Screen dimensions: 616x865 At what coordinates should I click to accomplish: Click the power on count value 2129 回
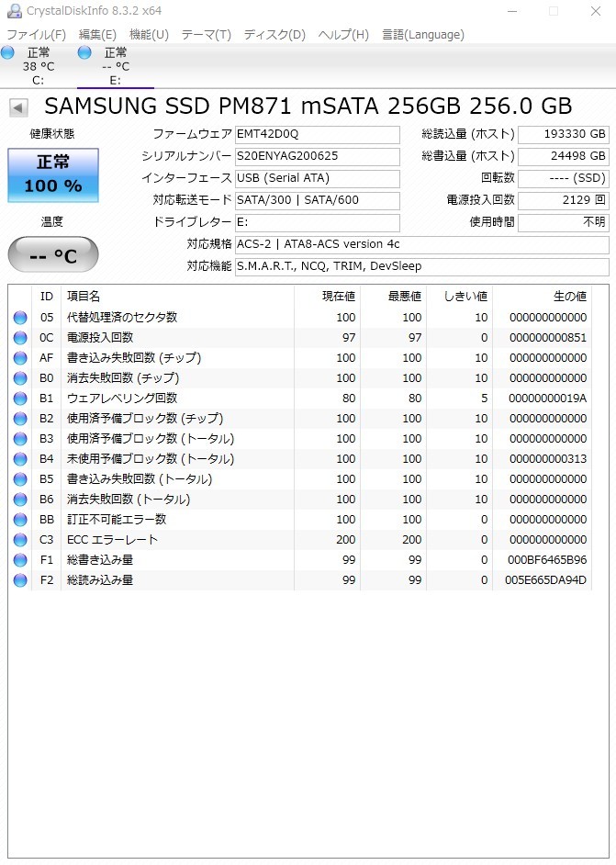pyautogui.click(x=564, y=200)
